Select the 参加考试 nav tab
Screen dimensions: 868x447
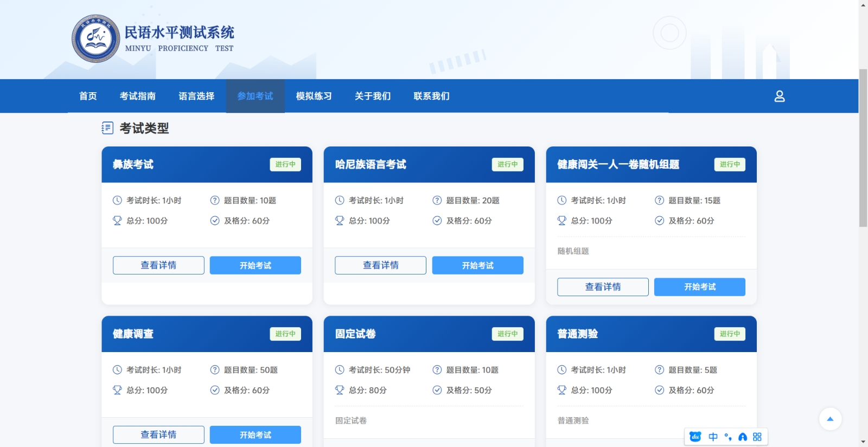pos(255,96)
